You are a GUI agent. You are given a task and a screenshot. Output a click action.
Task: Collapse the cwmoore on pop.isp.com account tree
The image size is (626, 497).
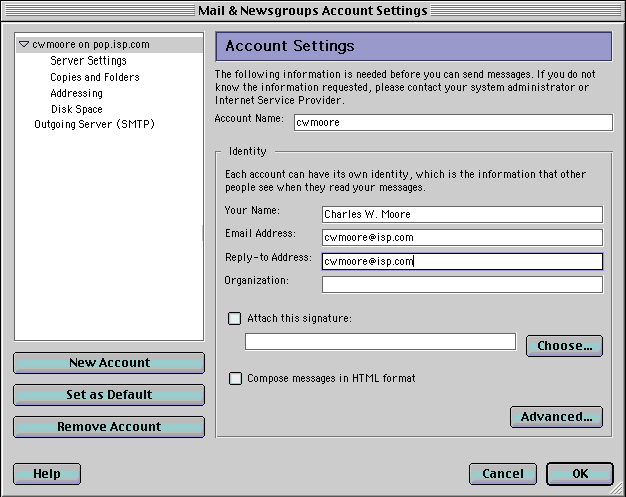24,45
